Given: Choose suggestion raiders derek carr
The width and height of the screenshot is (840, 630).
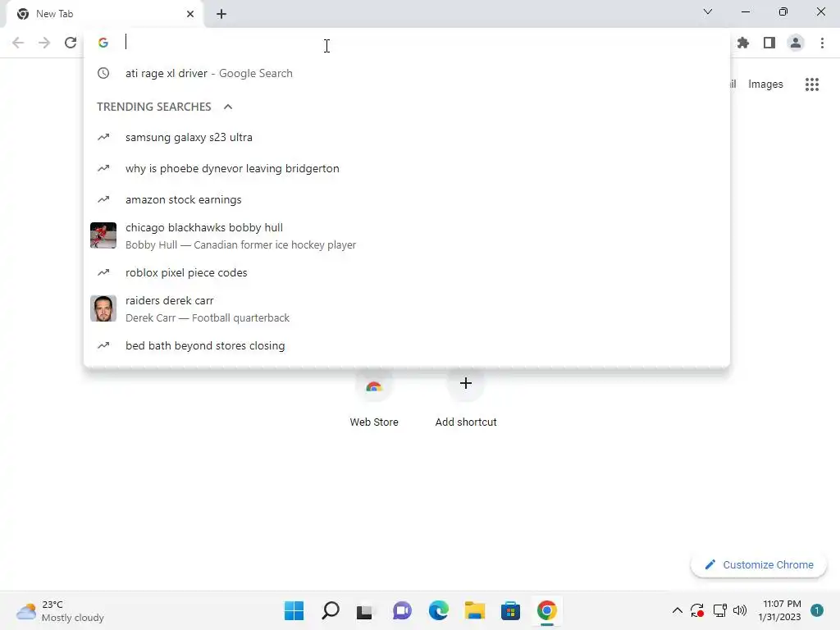Looking at the screenshot, I should [x=407, y=308].
